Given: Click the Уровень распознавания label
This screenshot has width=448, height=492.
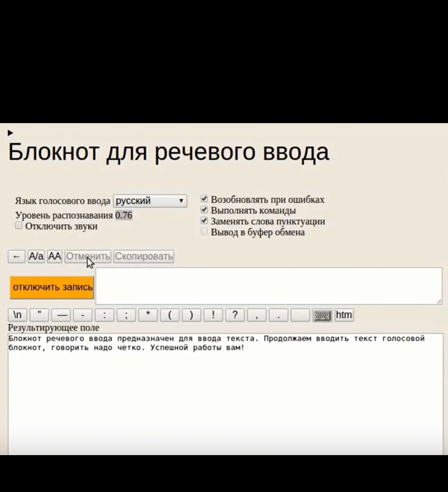Looking at the screenshot, I should tap(64, 215).
